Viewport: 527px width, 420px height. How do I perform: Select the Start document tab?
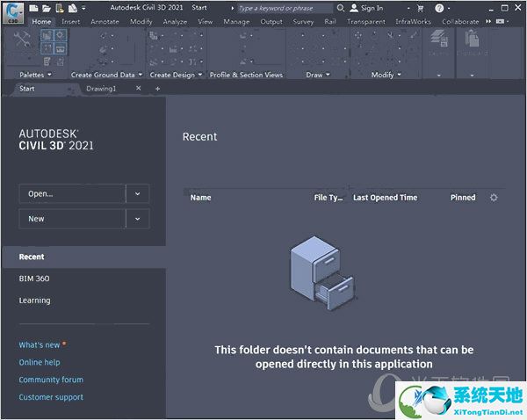[x=27, y=89]
